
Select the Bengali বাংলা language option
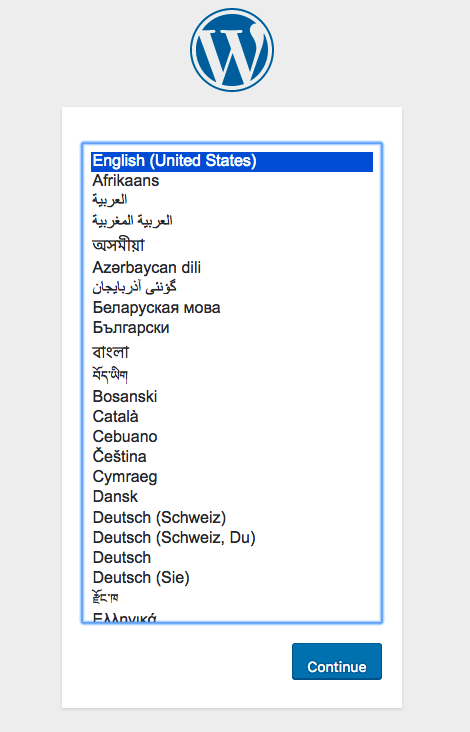[232, 352]
